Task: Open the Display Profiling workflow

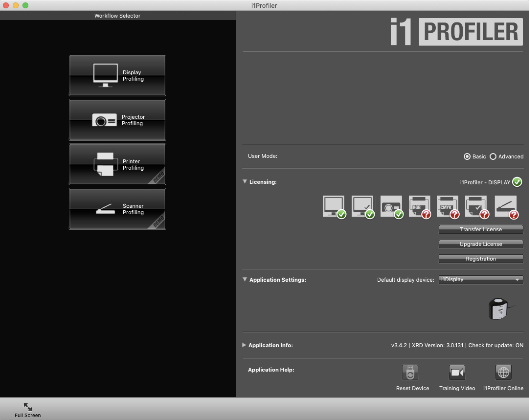Action: point(117,75)
